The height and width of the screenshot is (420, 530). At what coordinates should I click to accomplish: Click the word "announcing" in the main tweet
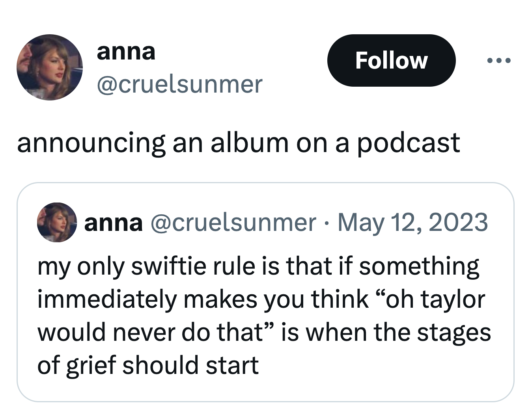pyautogui.click(x=91, y=143)
